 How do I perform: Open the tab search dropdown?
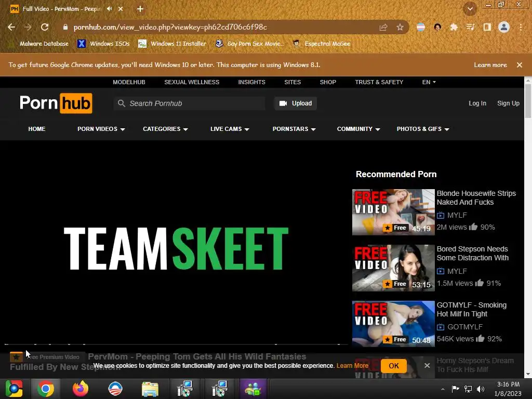pos(470,9)
